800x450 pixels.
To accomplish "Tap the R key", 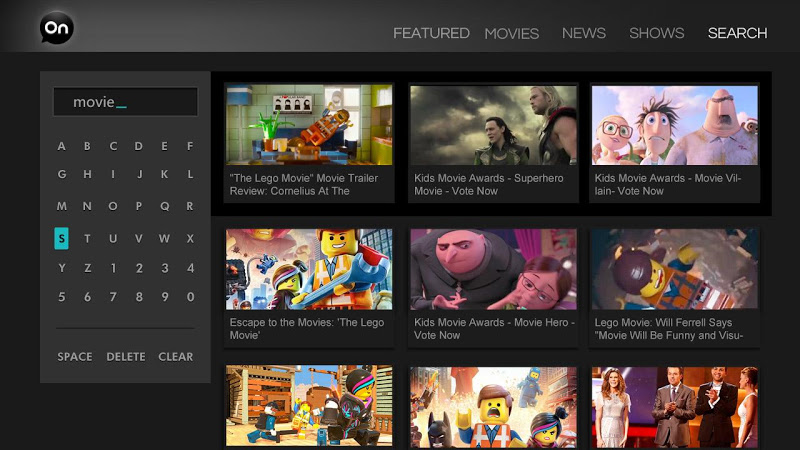I will [190, 207].
